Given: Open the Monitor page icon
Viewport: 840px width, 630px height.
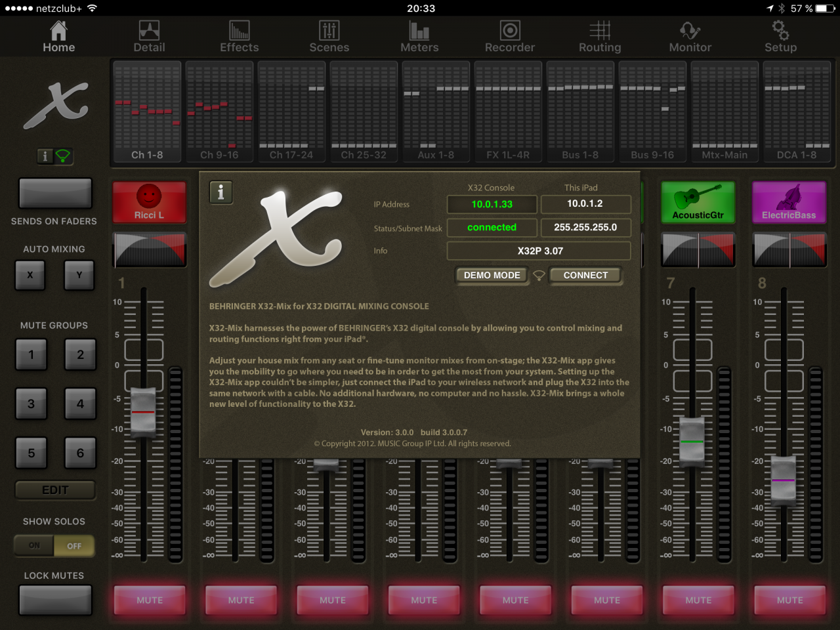Looking at the screenshot, I should pyautogui.click(x=690, y=31).
